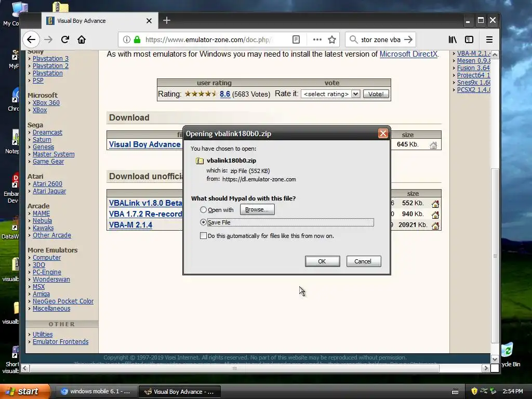
Task: Click homepage icon in 940 Kb row
Action: click(435, 215)
